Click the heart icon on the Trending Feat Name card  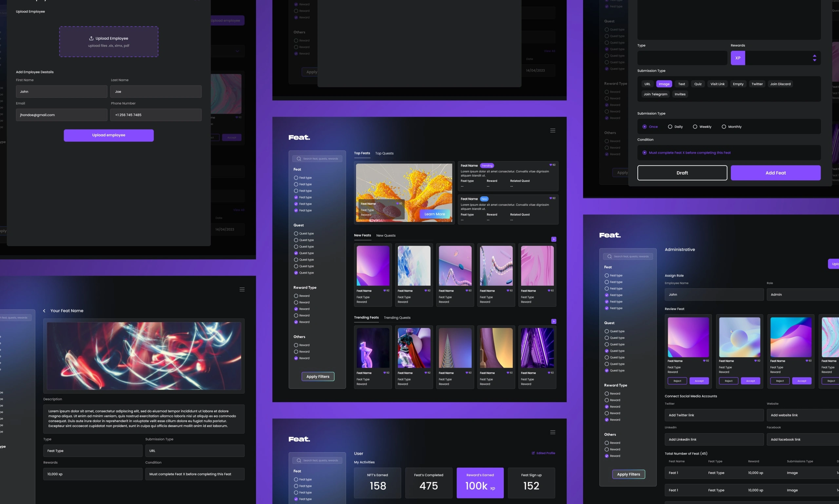pyautogui.click(x=551, y=165)
